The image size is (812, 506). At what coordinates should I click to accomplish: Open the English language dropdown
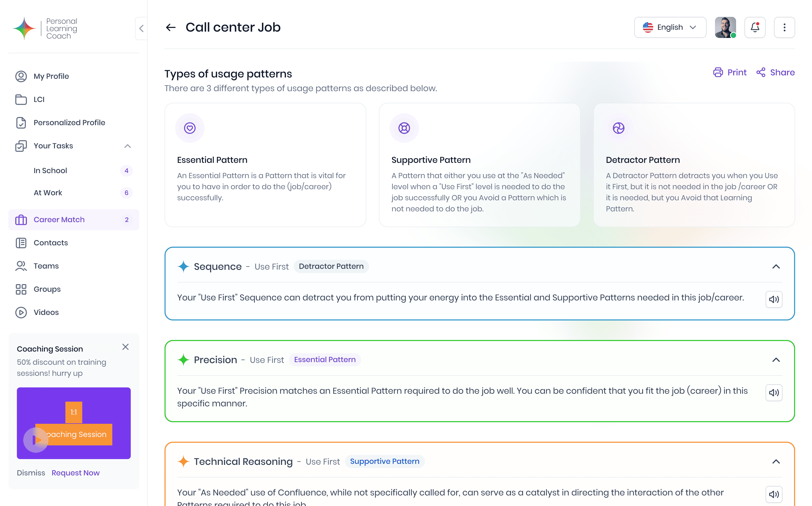coord(670,27)
